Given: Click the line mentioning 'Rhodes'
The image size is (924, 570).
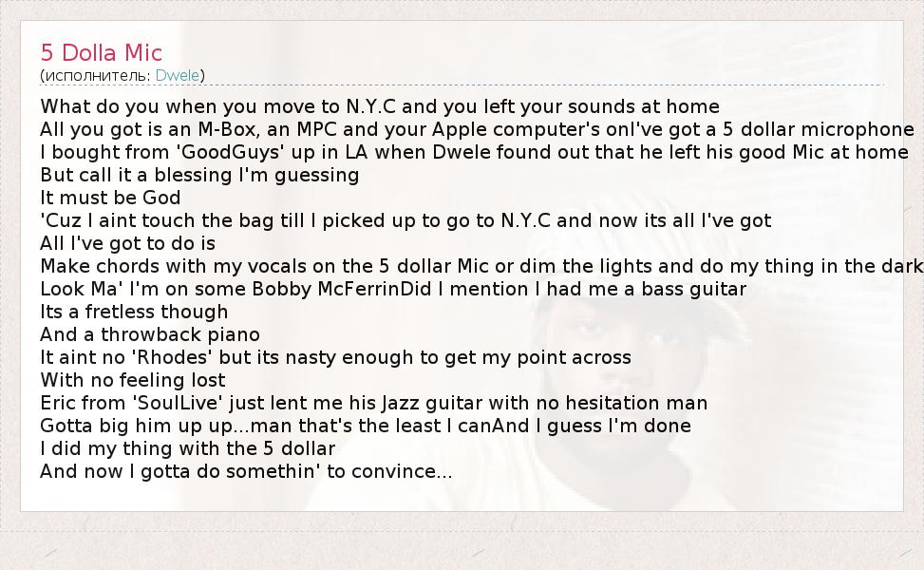Looking at the screenshot, I should click(335, 357).
